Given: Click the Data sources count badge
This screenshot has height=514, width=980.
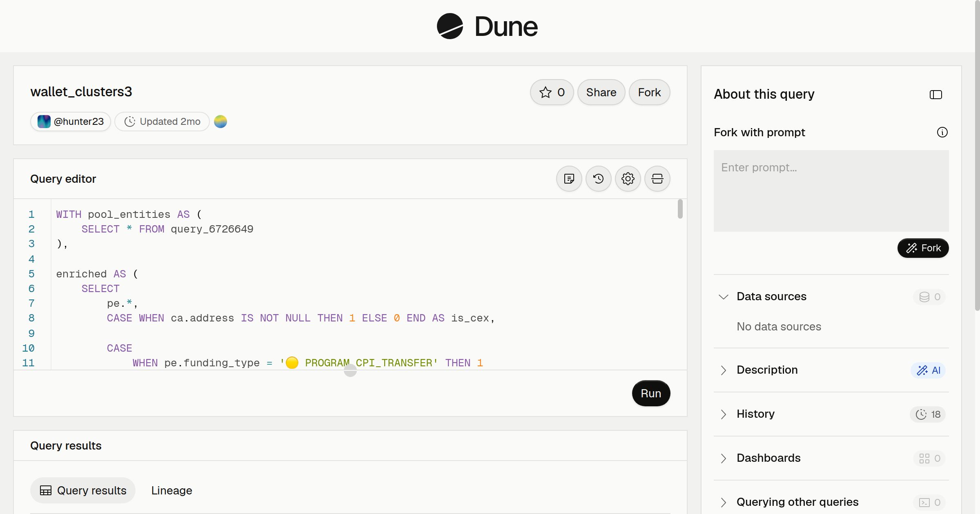Looking at the screenshot, I should click(930, 297).
